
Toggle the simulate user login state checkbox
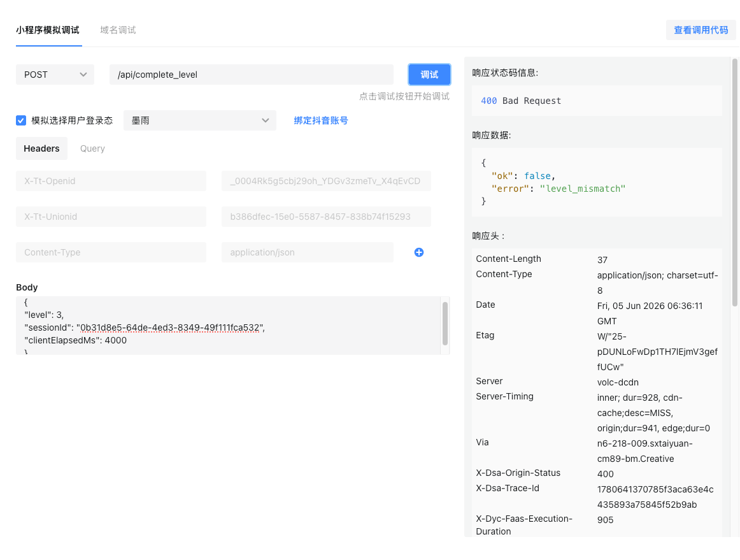[x=21, y=120]
